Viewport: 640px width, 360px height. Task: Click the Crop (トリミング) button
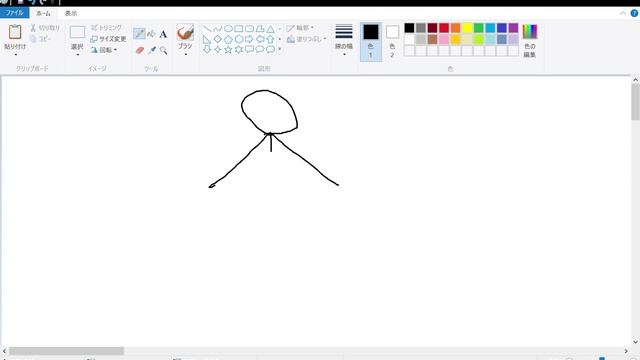(x=106, y=28)
